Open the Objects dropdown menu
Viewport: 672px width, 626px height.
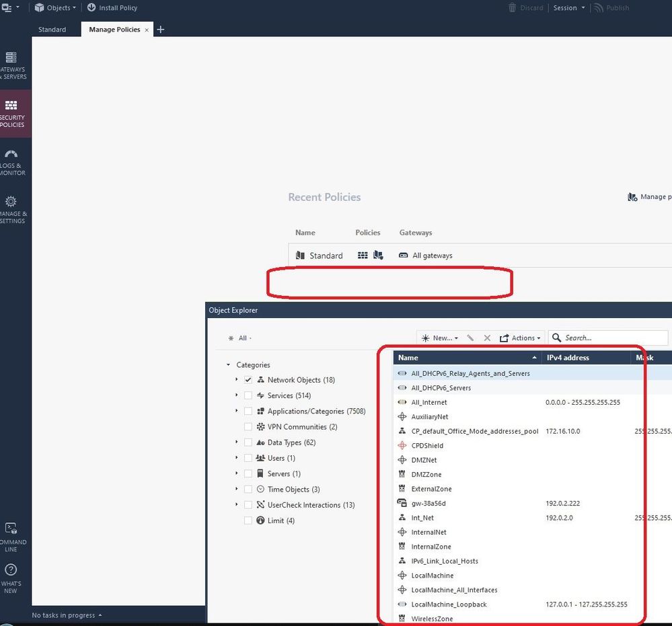tap(55, 7)
